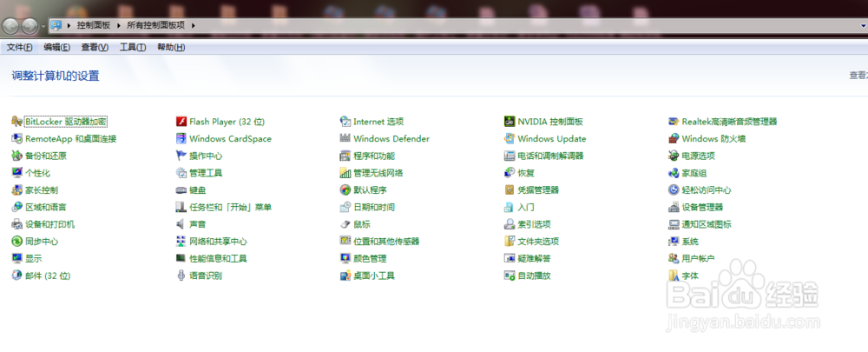Click the green 同步中心 icon
The height and width of the screenshot is (352, 868).
tap(16, 242)
